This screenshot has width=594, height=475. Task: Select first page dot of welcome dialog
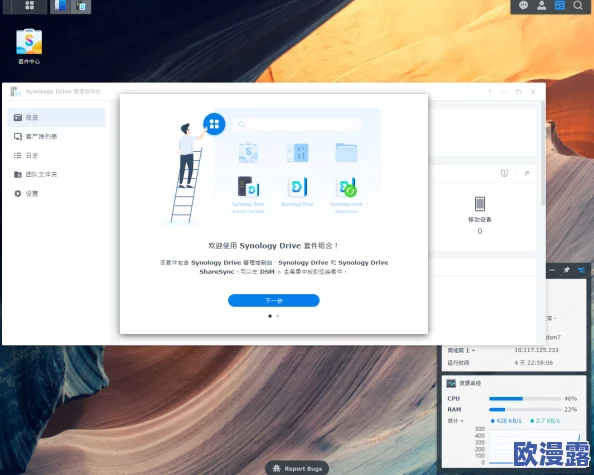click(270, 316)
